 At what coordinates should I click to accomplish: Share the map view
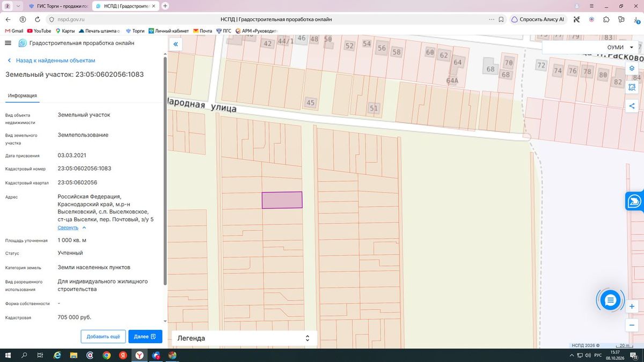click(x=632, y=106)
